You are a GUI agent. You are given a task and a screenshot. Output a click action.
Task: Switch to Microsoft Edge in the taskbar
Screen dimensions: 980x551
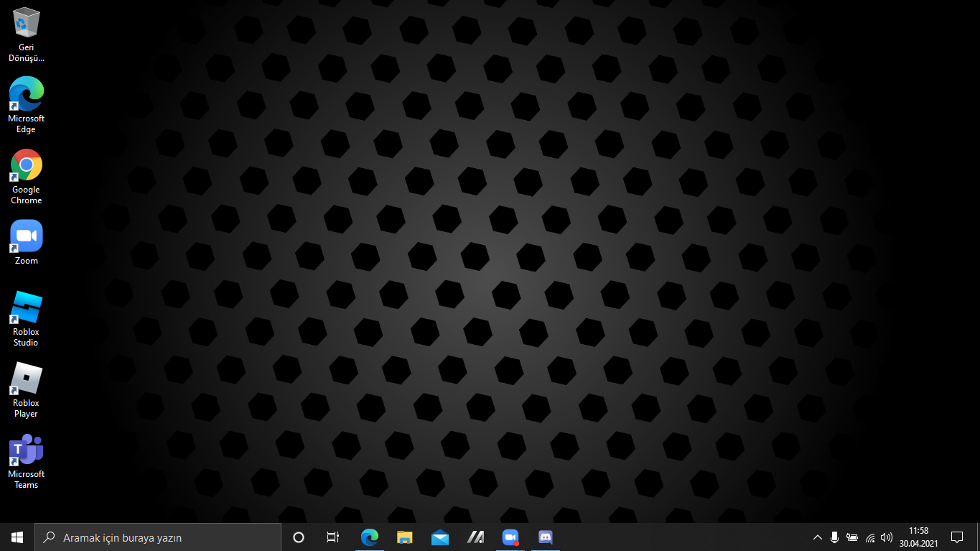tap(369, 537)
